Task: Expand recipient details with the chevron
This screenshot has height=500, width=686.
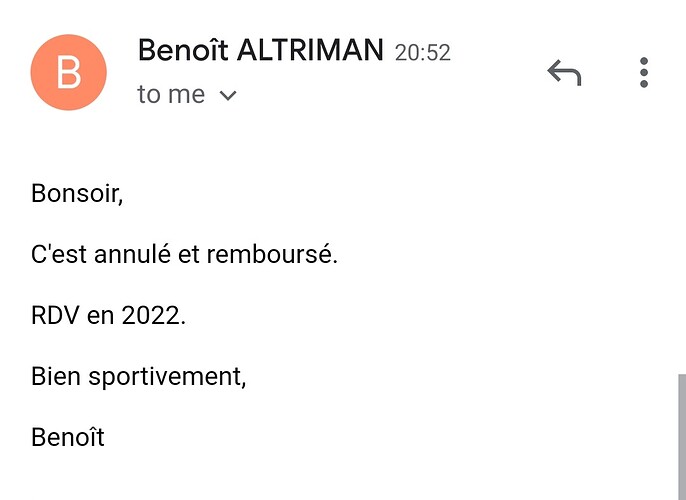Action: tap(228, 96)
